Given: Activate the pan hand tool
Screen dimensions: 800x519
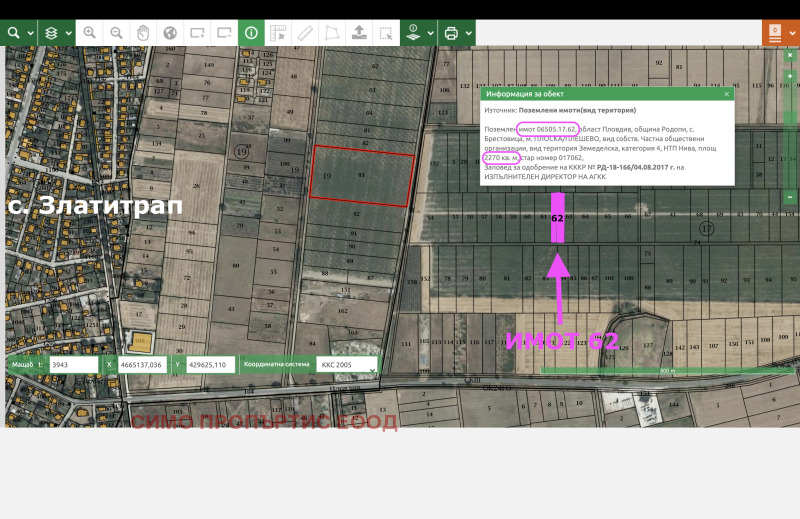Looking at the screenshot, I should click(143, 32).
